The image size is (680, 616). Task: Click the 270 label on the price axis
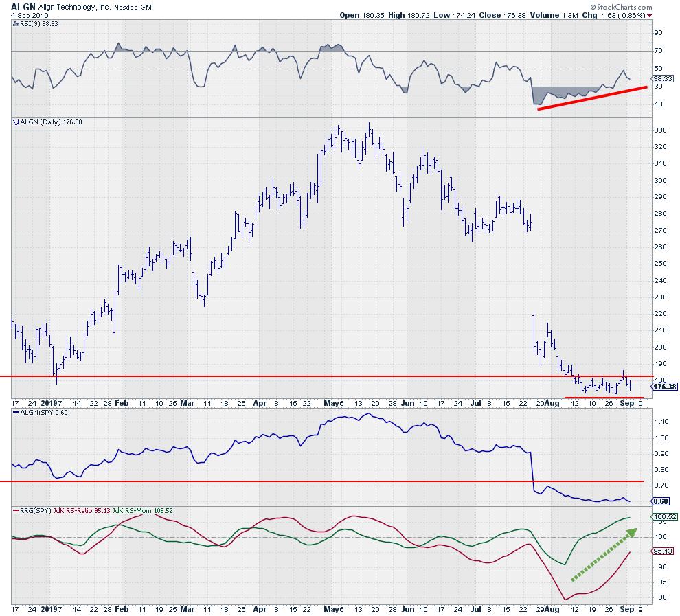pyautogui.click(x=661, y=231)
